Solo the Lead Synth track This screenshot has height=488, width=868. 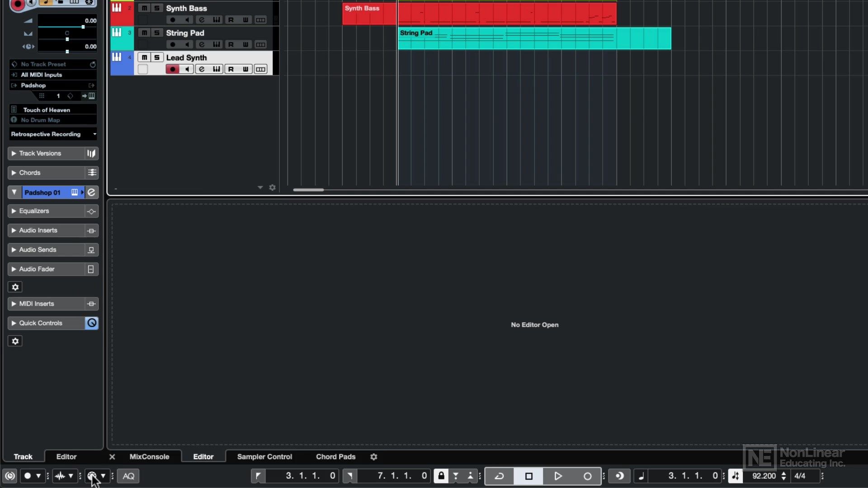click(x=157, y=57)
